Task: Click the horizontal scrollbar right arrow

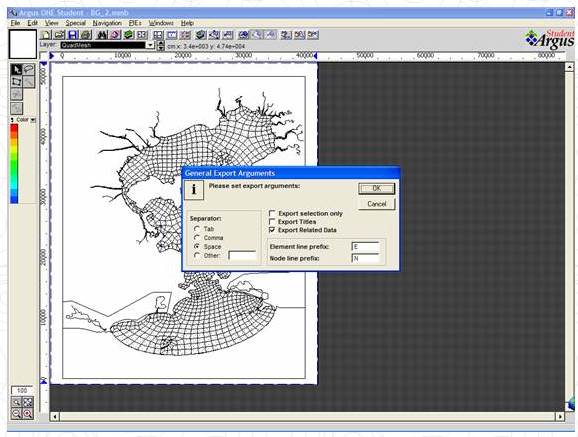Action: pyautogui.click(x=560, y=416)
